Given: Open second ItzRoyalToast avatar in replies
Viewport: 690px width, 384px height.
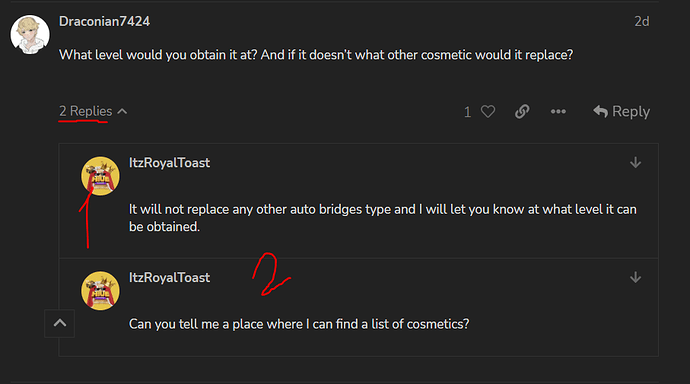Looking at the screenshot, I should [x=100, y=291].
